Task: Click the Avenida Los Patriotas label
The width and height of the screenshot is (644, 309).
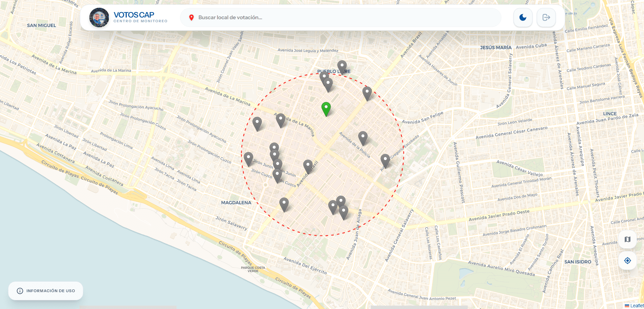Action: [18, 64]
